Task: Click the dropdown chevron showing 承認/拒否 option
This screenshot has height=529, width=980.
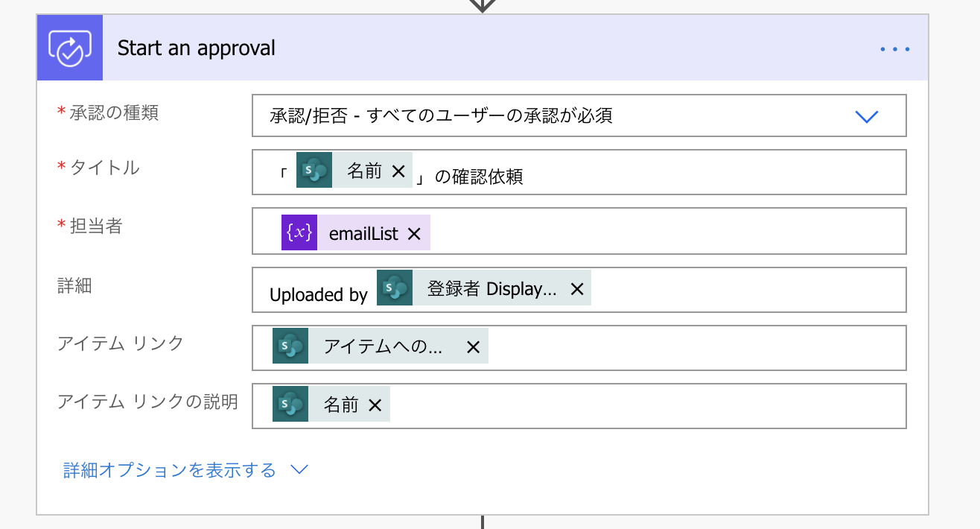Action: (866, 115)
